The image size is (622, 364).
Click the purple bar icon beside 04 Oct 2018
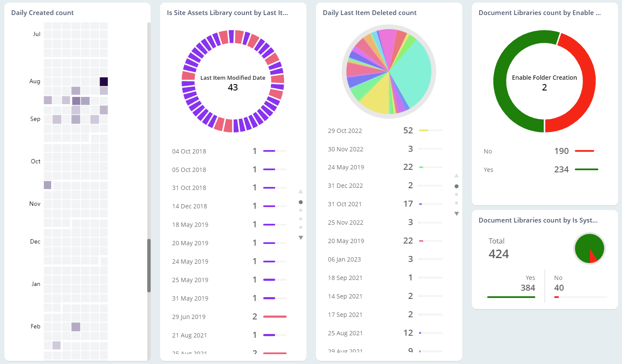[x=268, y=151]
